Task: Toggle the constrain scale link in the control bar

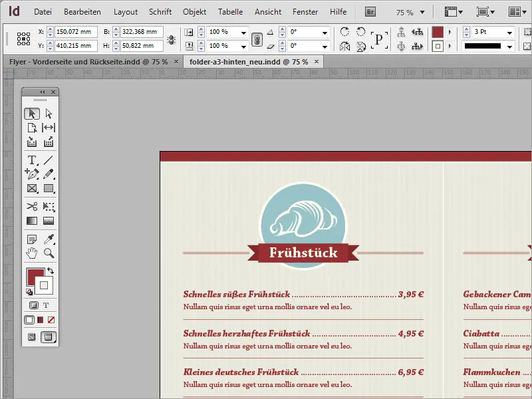Action: [x=258, y=39]
